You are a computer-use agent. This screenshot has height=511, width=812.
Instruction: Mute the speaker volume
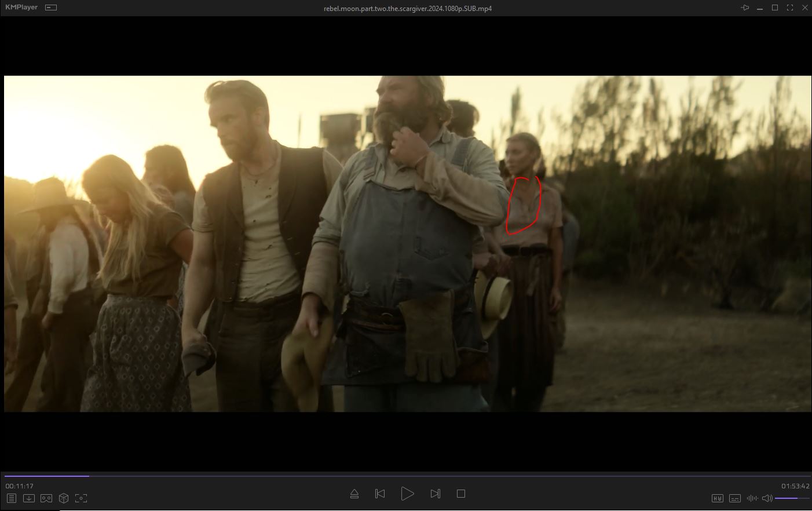coord(767,498)
